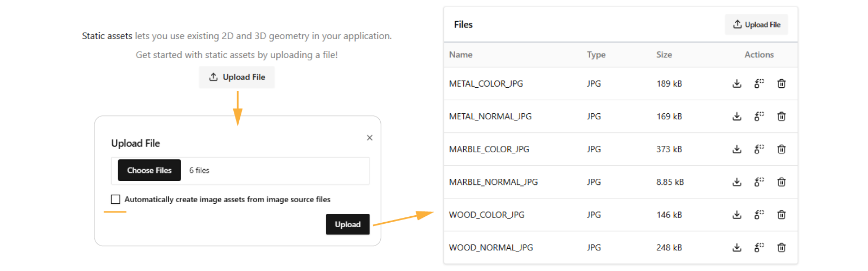Sort files by the Name column header

(x=461, y=55)
